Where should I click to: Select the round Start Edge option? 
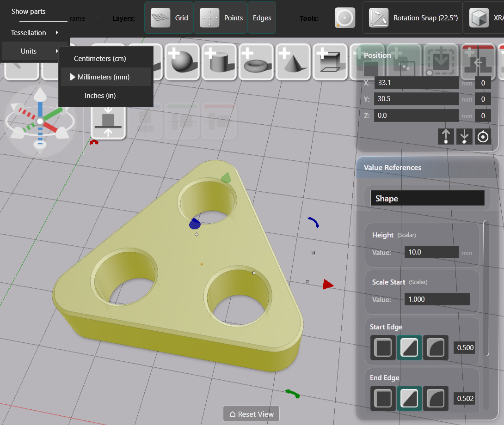[x=436, y=347]
